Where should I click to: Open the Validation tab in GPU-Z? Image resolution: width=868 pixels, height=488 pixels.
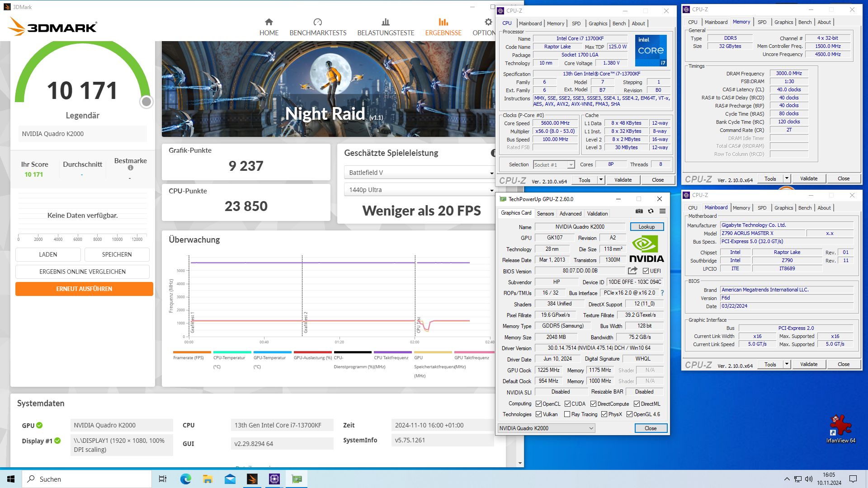pyautogui.click(x=597, y=214)
